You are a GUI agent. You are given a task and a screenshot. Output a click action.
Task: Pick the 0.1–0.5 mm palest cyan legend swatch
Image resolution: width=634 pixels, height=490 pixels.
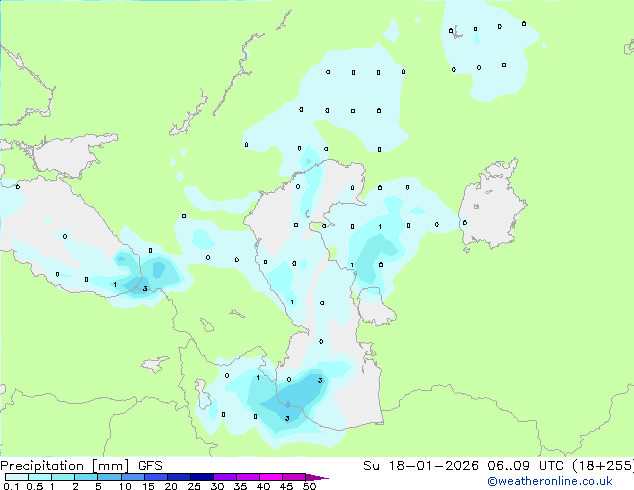[x=17, y=477]
